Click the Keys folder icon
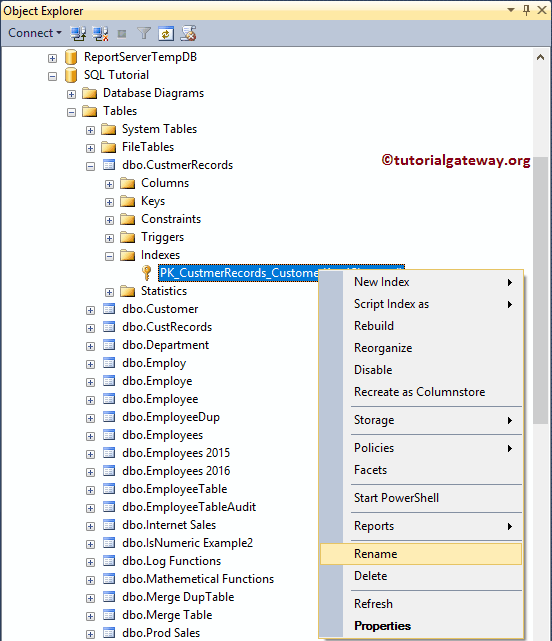Screen dimensions: 552x641 click(128, 201)
